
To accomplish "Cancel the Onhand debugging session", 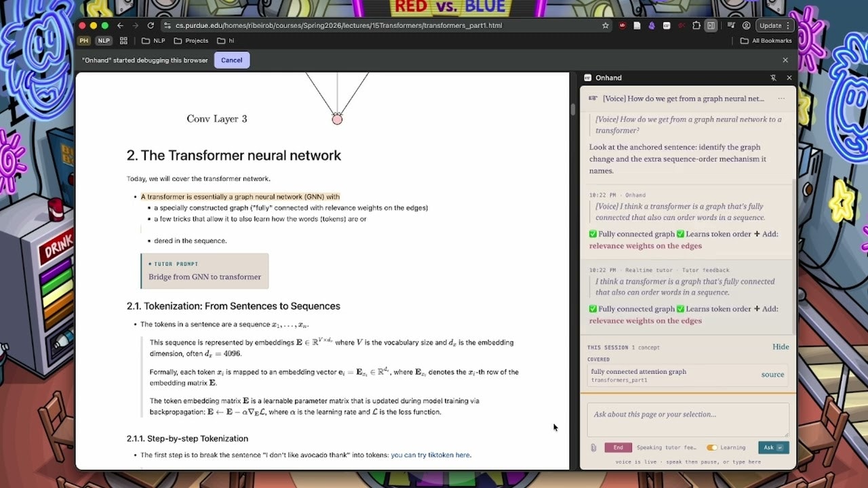I will [x=231, y=60].
